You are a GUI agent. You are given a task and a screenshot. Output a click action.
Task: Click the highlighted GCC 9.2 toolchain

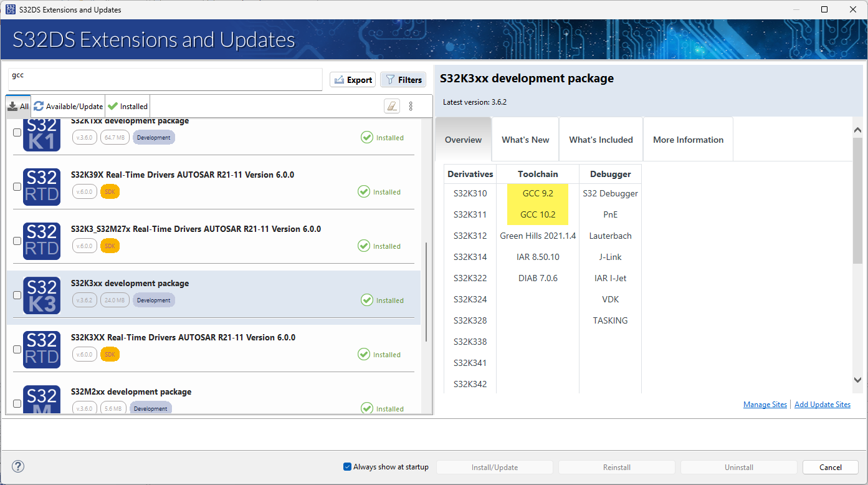point(538,193)
